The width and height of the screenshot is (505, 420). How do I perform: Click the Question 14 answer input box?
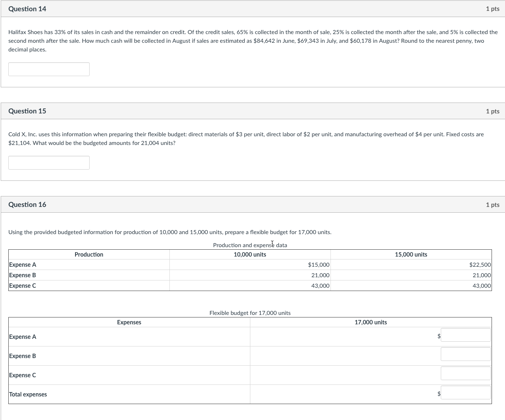(x=49, y=69)
